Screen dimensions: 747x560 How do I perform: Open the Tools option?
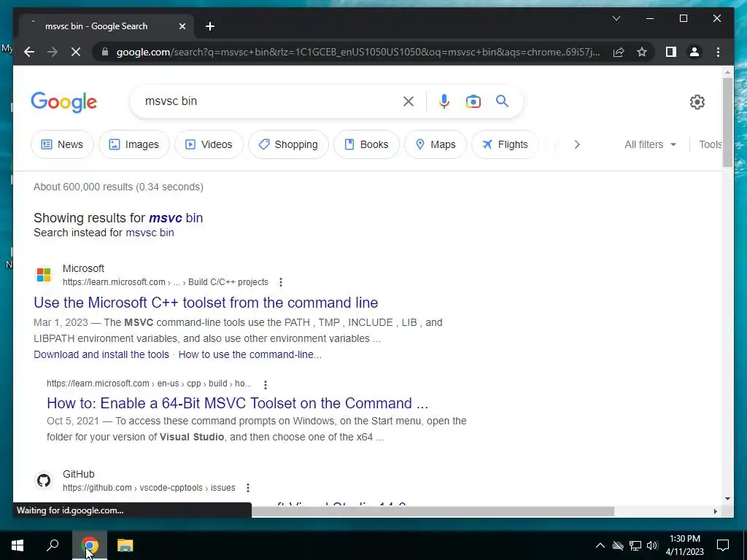coord(710,144)
